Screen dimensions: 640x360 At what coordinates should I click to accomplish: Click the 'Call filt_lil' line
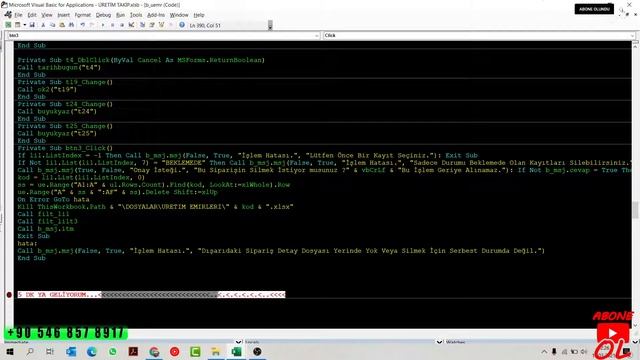43,214
